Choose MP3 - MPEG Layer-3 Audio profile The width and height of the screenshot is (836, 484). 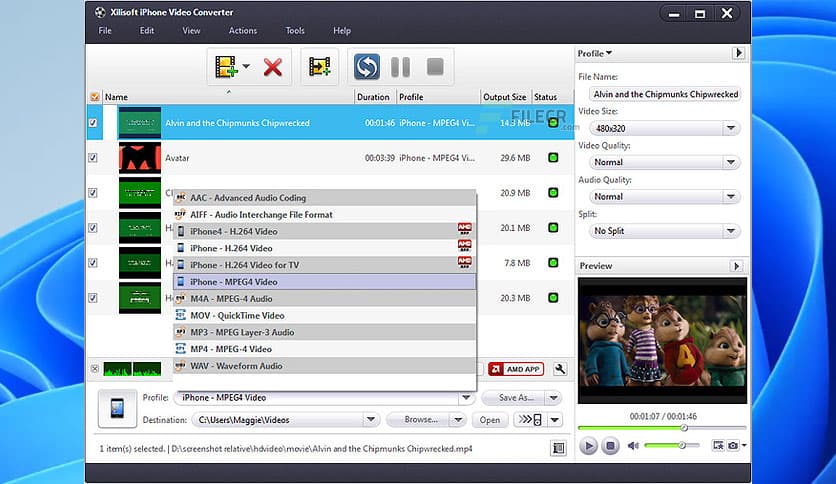(324, 332)
